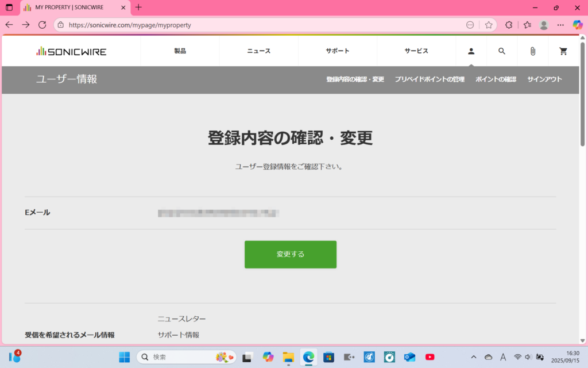The image size is (588, 368).
Task: Go to プリペイドポイントの管理 link
Action: point(430,79)
